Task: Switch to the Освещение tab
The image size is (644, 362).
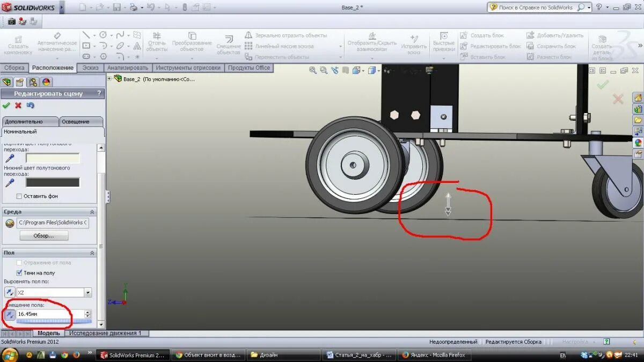Action: [81, 122]
